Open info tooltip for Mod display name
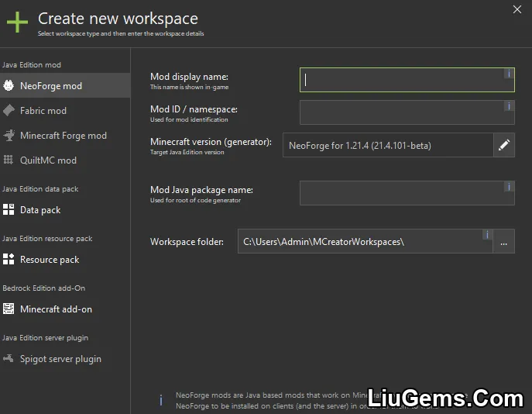Image resolution: width=532 pixels, height=414 pixels. [x=509, y=74]
